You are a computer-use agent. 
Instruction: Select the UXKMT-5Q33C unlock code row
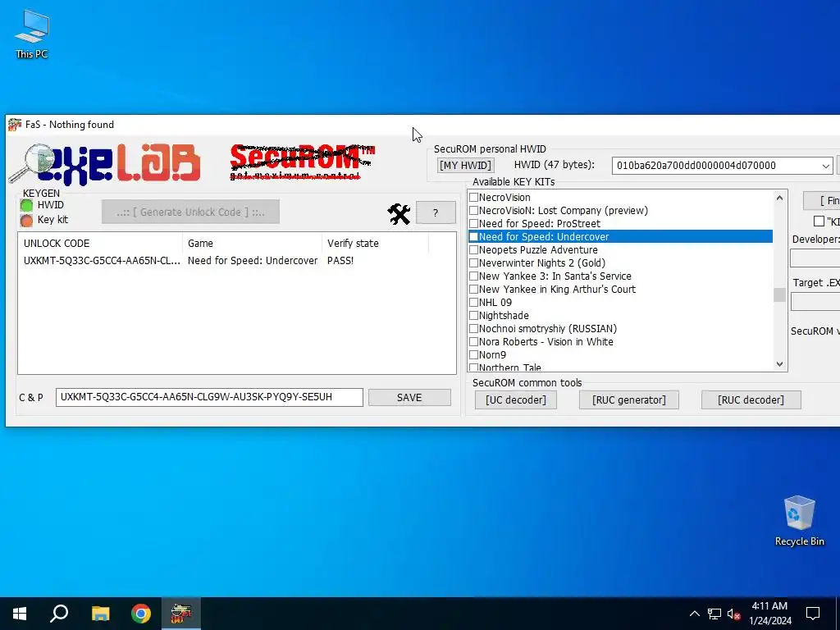[x=102, y=261]
